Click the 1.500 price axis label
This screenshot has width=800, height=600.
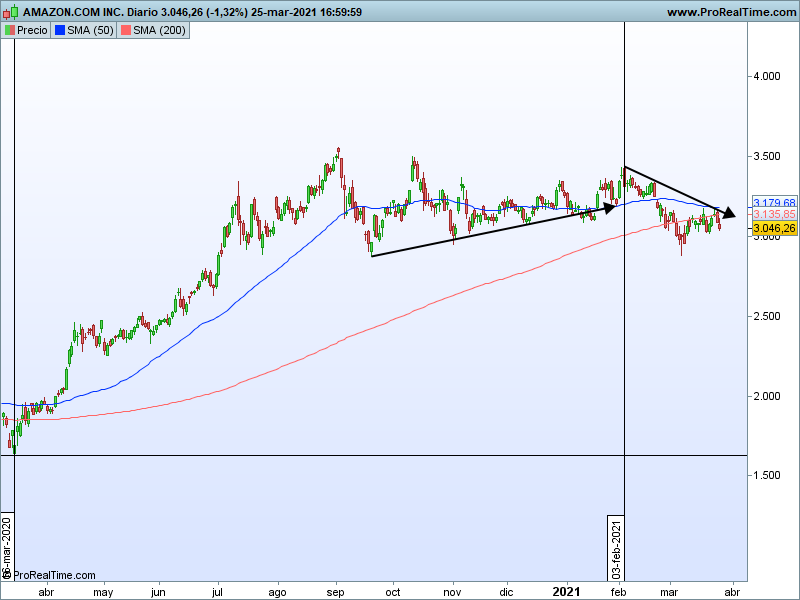point(767,476)
